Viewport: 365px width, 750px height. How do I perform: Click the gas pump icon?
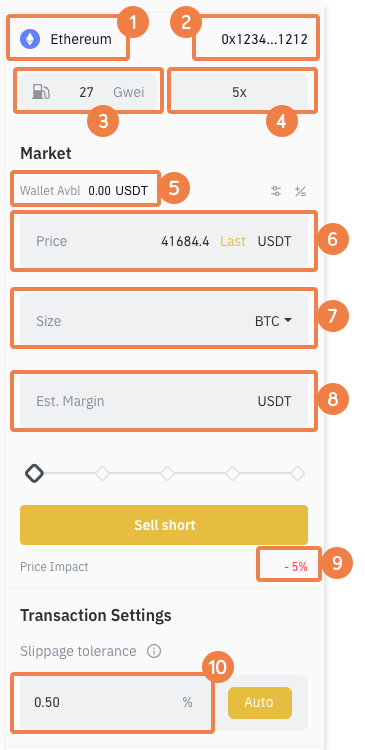(x=41, y=91)
